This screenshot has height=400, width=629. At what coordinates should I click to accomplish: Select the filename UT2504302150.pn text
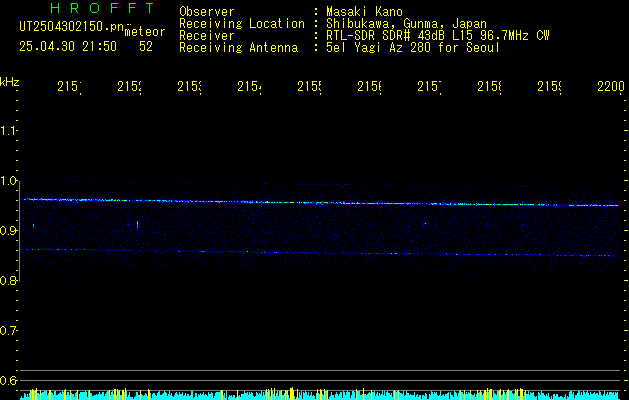(71, 27)
